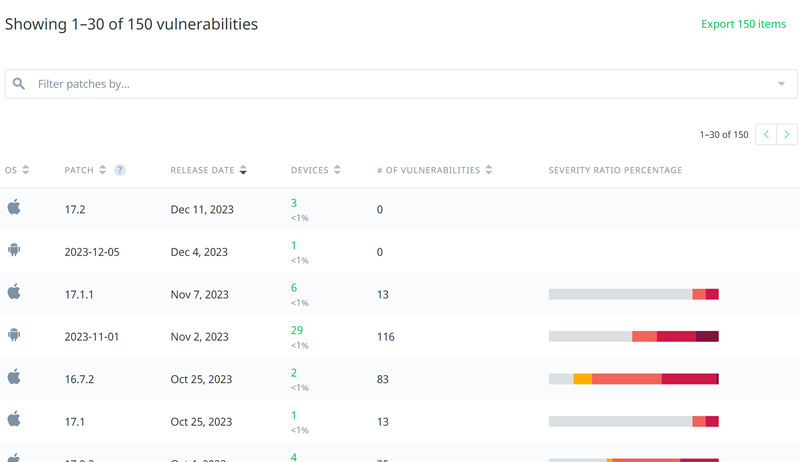Viewport: 800px width, 462px height.
Task: Click the Apple icon in the 16.7.2 row
Action: pyautogui.click(x=14, y=377)
